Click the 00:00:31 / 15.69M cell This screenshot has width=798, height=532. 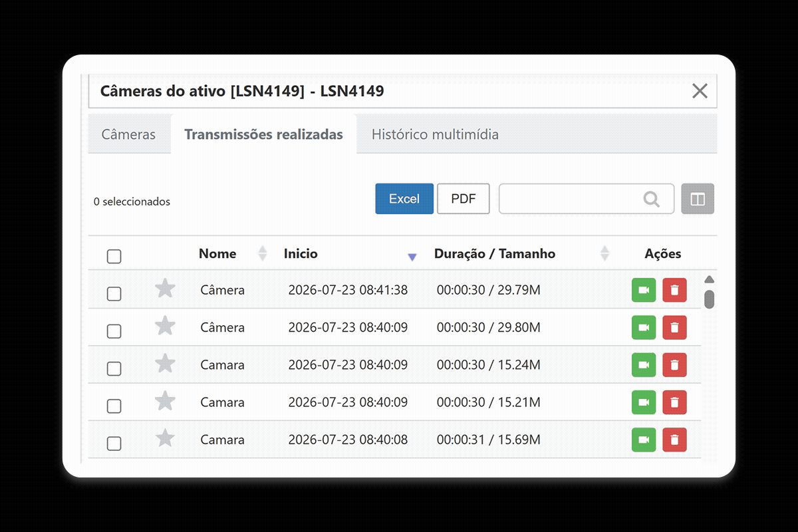(x=489, y=440)
